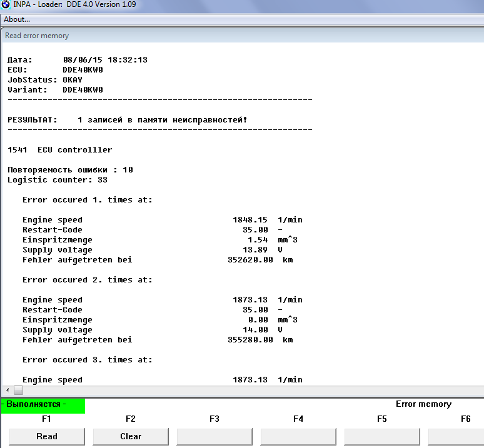Click 'Logistic counter: 33' line
This screenshot has width=484, height=448.
click(x=58, y=180)
